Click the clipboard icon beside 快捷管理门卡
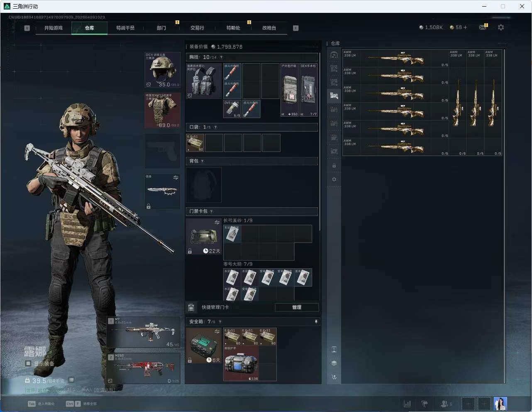This screenshot has height=412, width=532. [191, 307]
